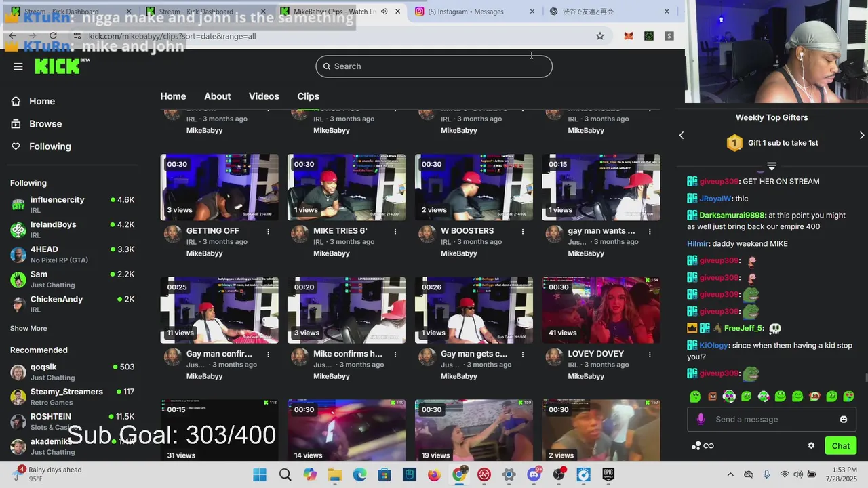Screen dimensions: 868x488
Task: Open options menu for W BOOSTERS clip
Action: pos(522,231)
